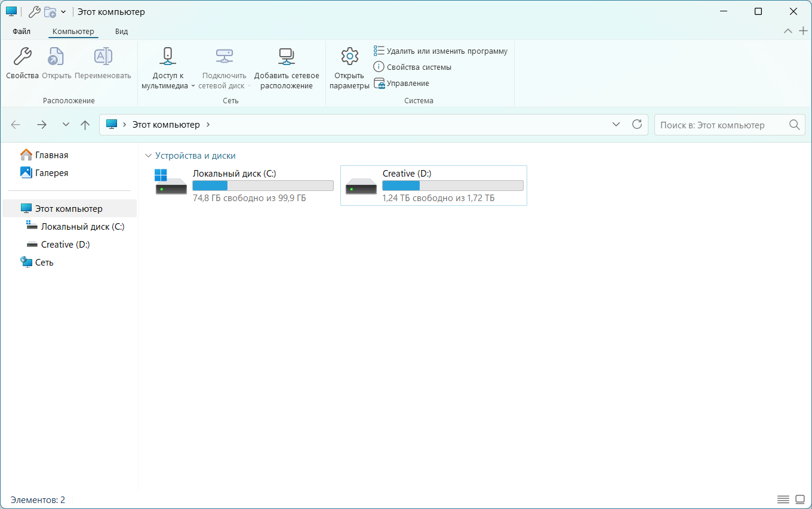Go up one level arrow
The height and width of the screenshot is (509, 812).
tap(85, 125)
